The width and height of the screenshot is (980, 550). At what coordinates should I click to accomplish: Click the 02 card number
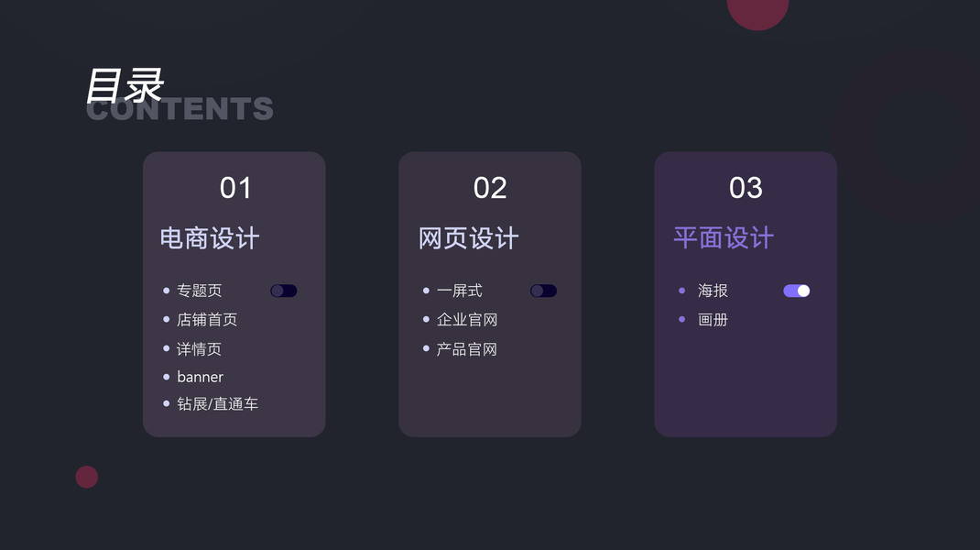pos(490,188)
